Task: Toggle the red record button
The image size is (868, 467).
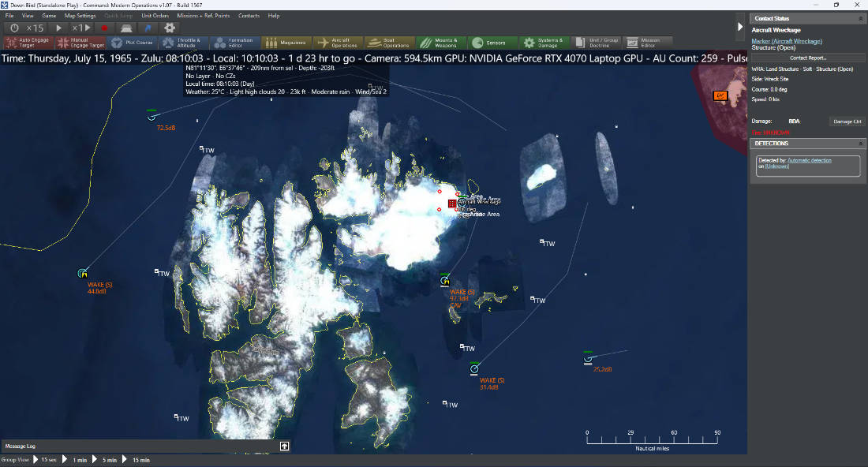Action: point(104,28)
